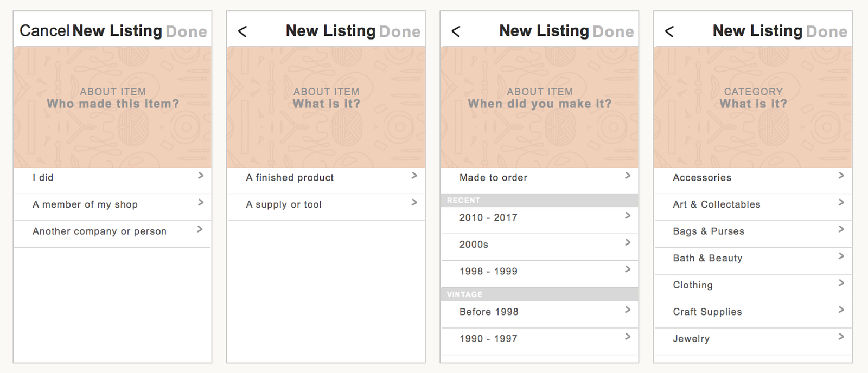Expand the 'Accessories' category

702,178
